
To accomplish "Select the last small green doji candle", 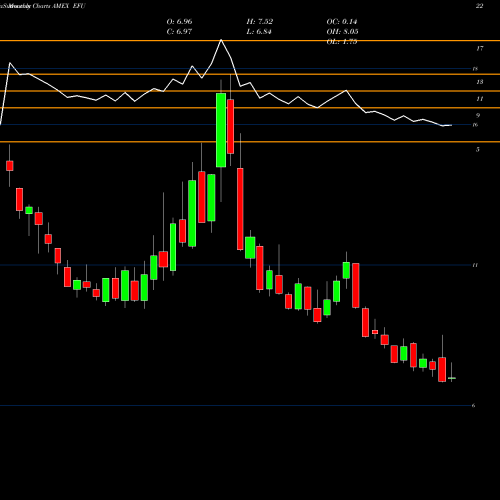I will (x=452, y=378).
